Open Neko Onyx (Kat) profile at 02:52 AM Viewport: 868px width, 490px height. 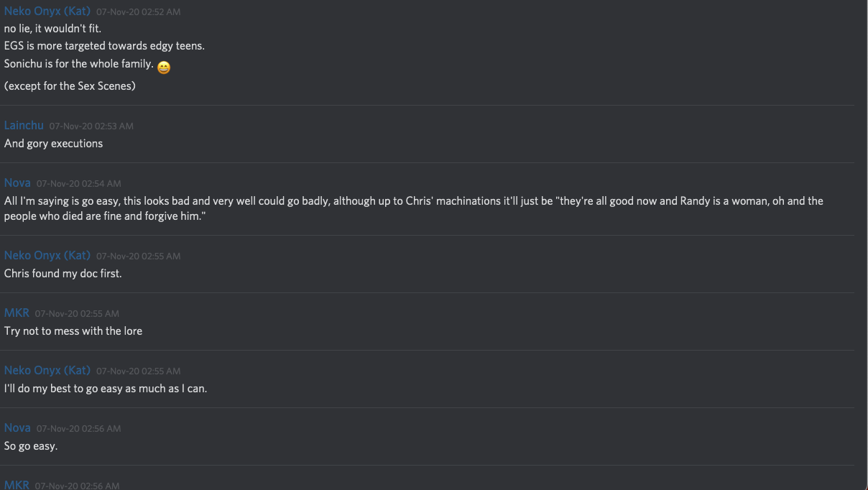(x=47, y=11)
